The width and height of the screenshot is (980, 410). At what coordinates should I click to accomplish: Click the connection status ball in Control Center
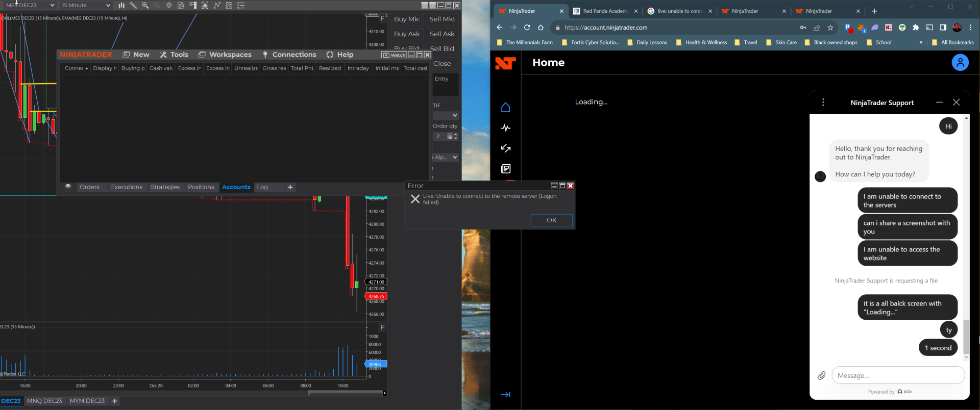click(x=68, y=187)
